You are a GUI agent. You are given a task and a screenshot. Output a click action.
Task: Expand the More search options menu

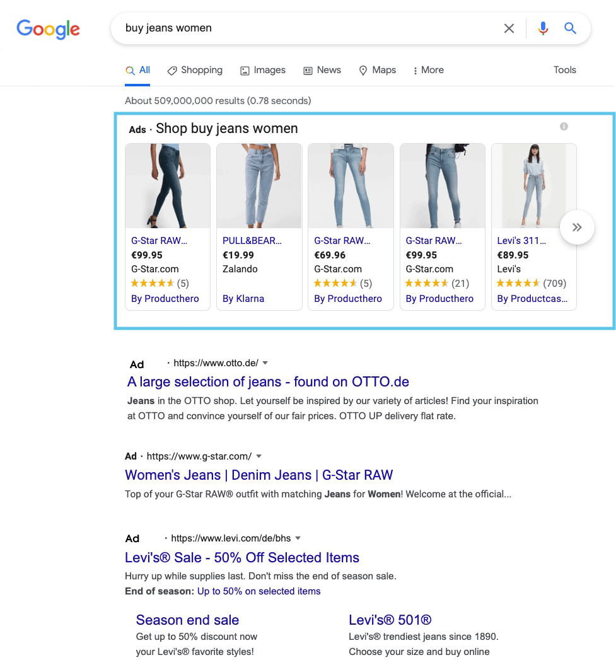[x=428, y=70]
